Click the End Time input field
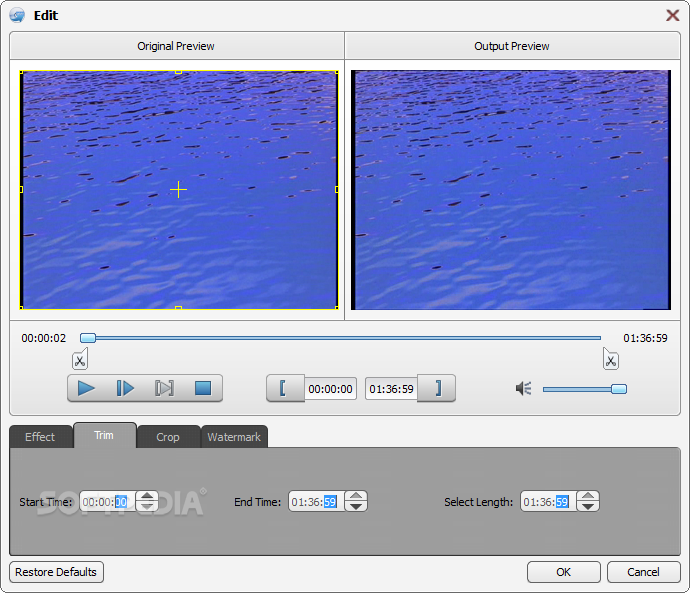The height and width of the screenshot is (593, 690). click(317, 501)
